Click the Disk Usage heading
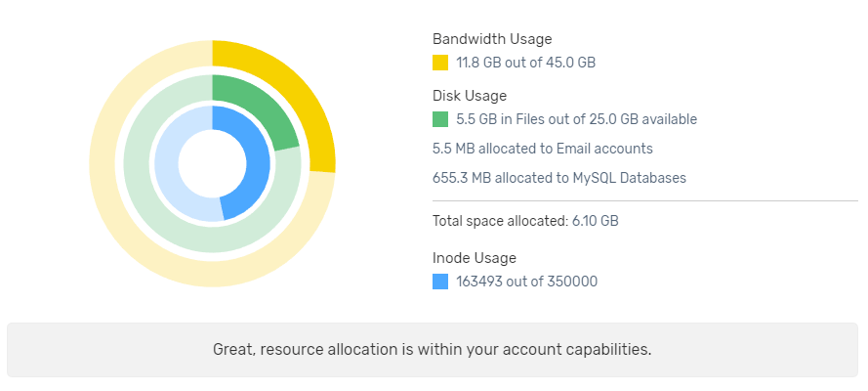Screen dimensions: 868x391 click(x=470, y=96)
